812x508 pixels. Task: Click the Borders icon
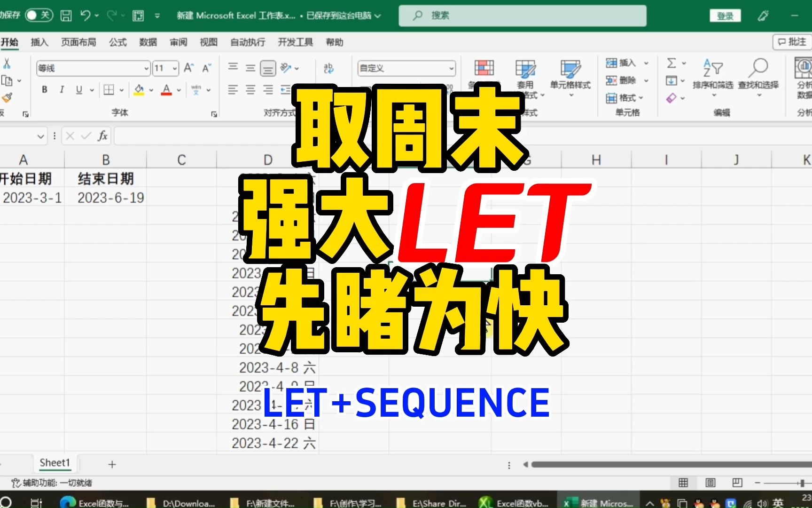[109, 89]
